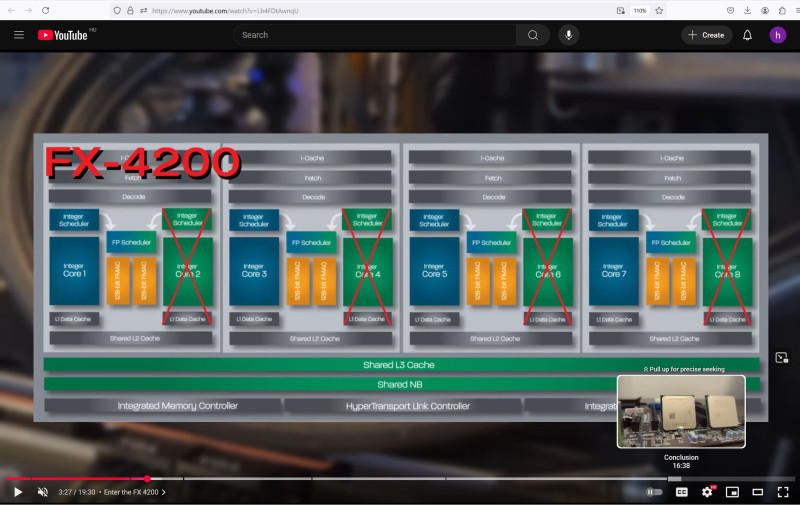This screenshot has width=800, height=505.
Task: Unmute the video via speaker icon
Action: [43, 492]
